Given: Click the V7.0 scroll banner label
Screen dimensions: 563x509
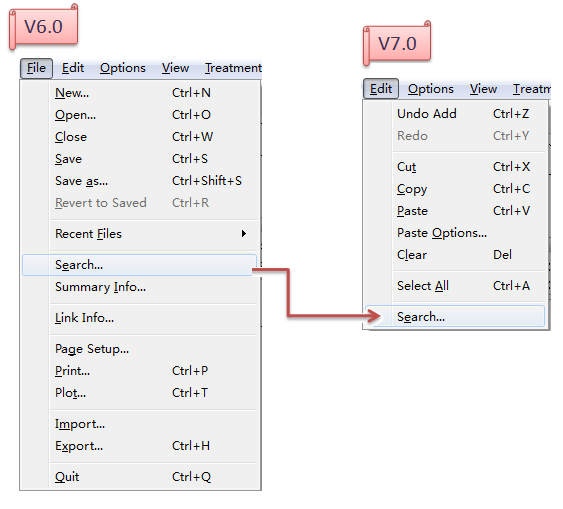Looking at the screenshot, I should coord(397,44).
